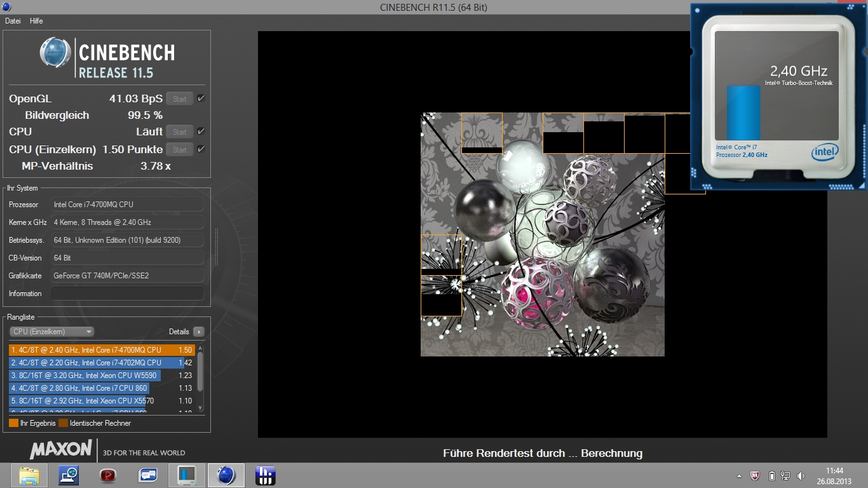Select the Prozessor field Intel Core i7-4700MQ

[x=127, y=205]
